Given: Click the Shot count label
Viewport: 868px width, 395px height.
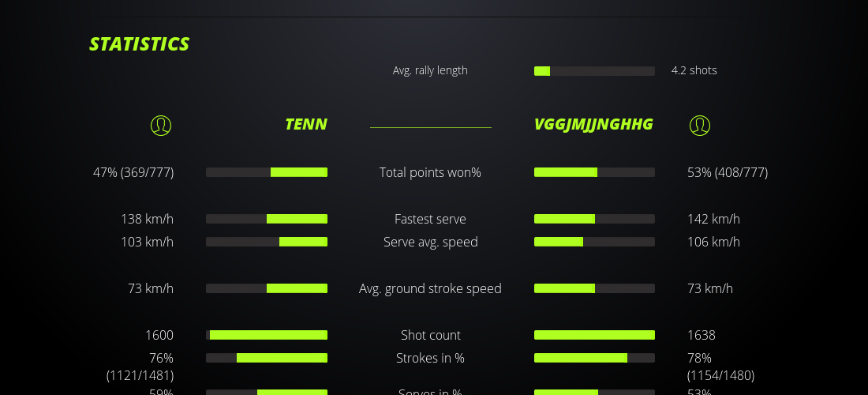Looking at the screenshot, I should [x=430, y=335].
